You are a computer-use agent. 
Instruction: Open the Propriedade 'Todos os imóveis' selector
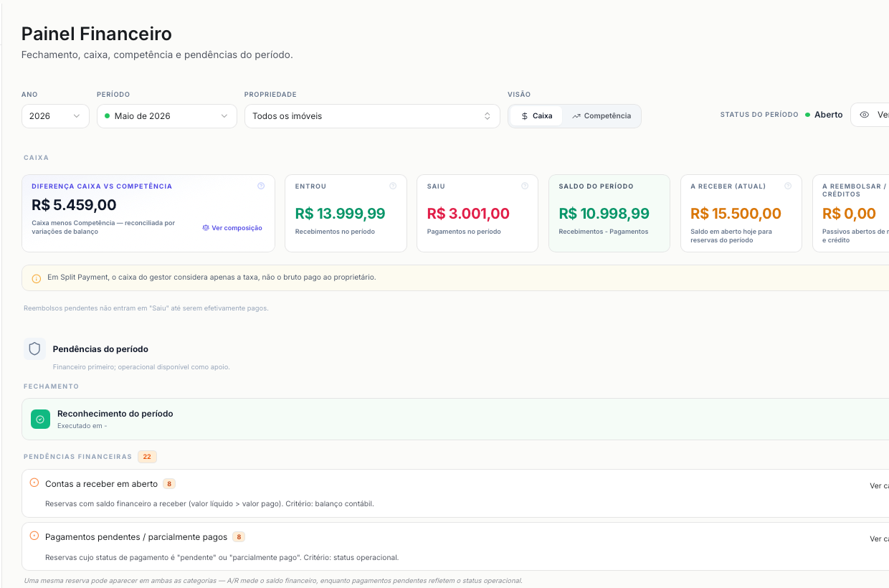click(x=372, y=116)
